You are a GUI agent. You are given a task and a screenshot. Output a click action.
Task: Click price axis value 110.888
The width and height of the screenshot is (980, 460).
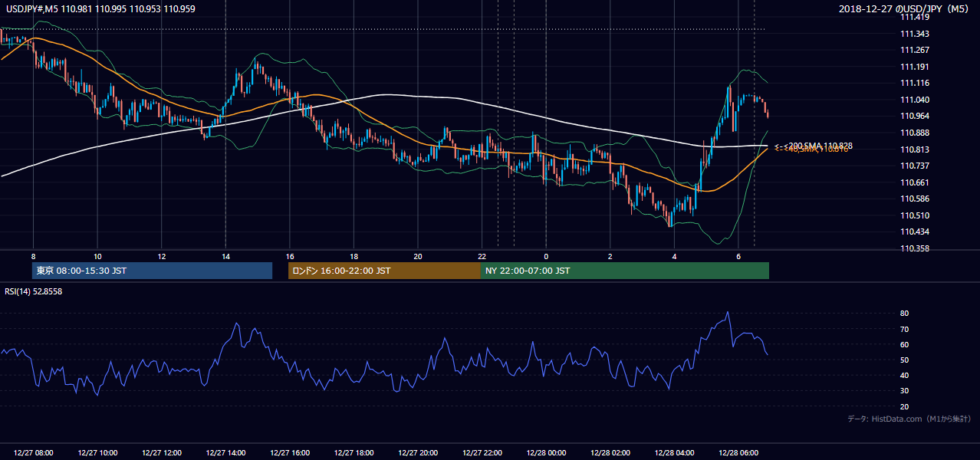915,133
